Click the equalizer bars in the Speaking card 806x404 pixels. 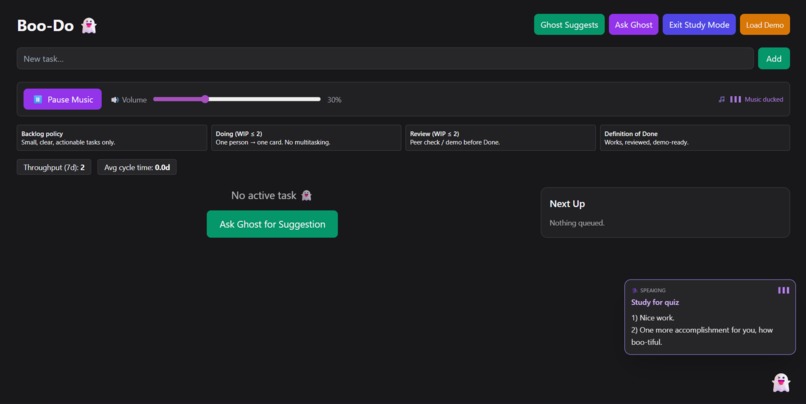tap(783, 290)
